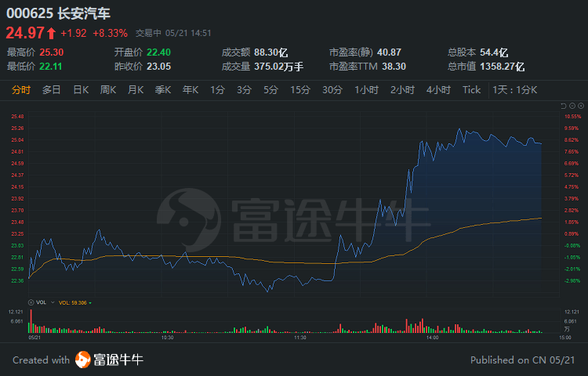Remove the VOL indicator via its X icon
Screen dimensions: 588x376
31,302
